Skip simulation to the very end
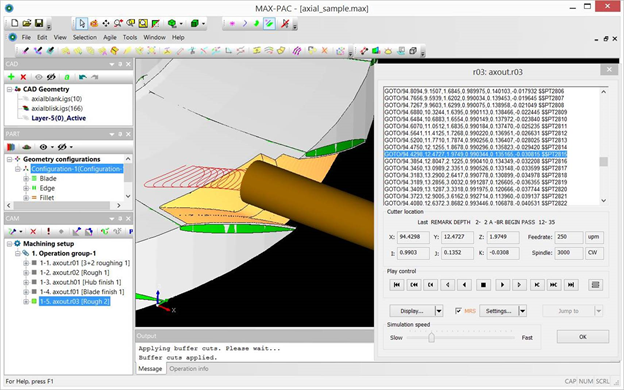The width and height of the screenshot is (624, 390). tap(571, 285)
